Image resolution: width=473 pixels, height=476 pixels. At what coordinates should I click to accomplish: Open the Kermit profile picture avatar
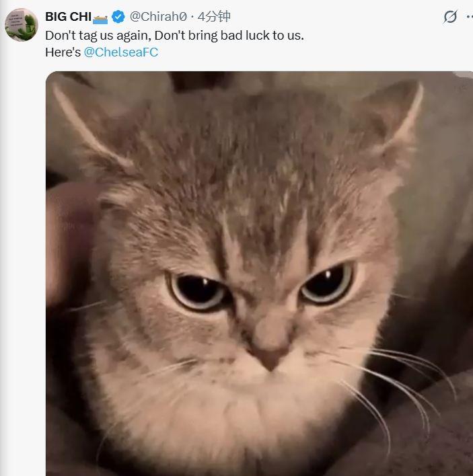[22, 25]
